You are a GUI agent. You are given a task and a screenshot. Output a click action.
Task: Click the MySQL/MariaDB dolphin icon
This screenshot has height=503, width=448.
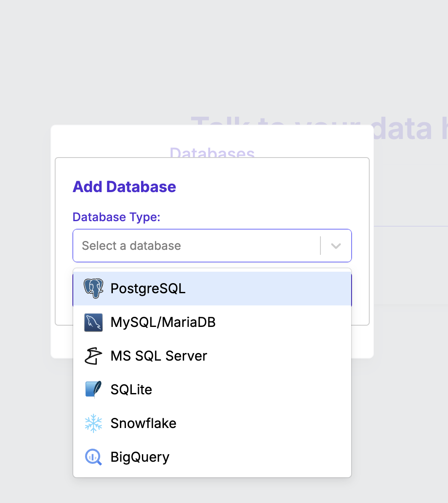pyautogui.click(x=93, y=322)
